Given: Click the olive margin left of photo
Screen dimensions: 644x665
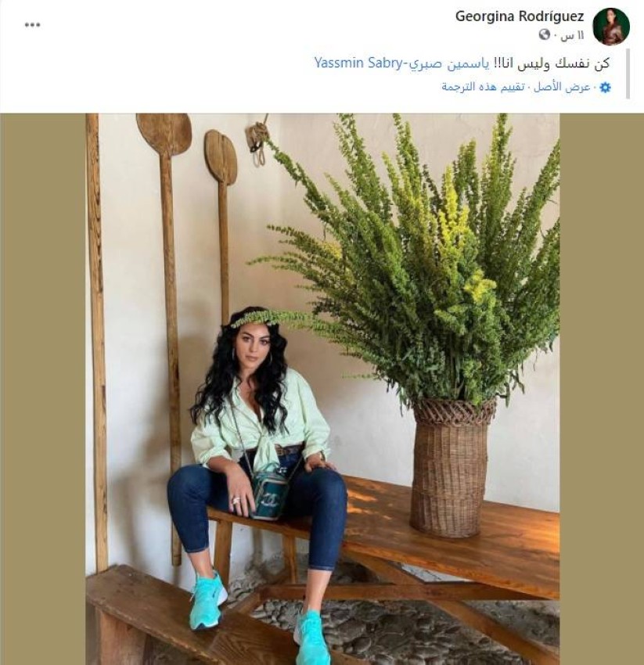Looking at the screenshot, I should pyautogui.click(x=42, y=389).
